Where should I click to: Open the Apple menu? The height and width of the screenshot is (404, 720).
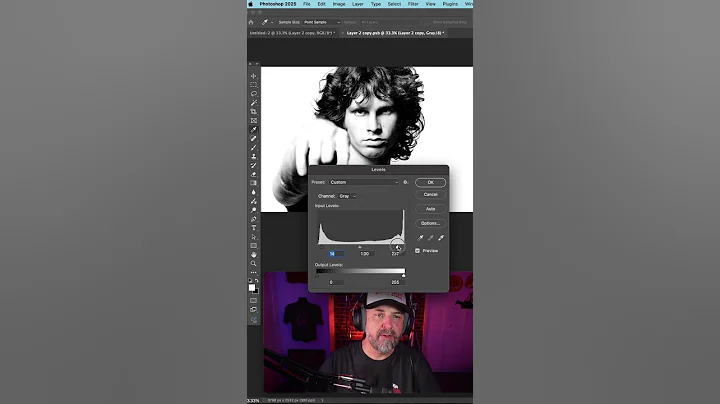coord(251,4)
